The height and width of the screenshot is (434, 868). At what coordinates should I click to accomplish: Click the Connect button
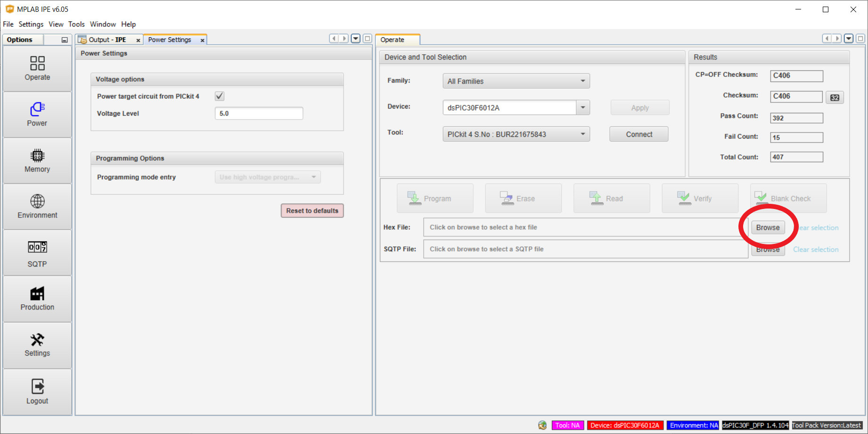click(x=639, y=134)
